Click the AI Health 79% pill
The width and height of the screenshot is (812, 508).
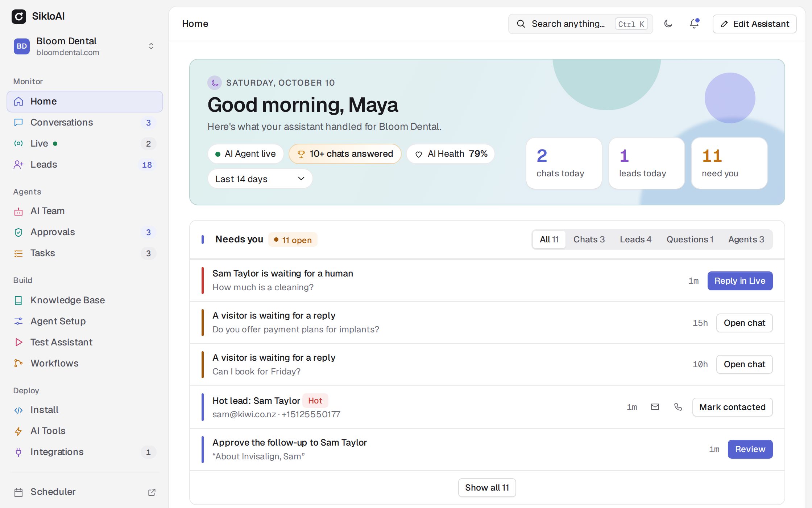451,154
